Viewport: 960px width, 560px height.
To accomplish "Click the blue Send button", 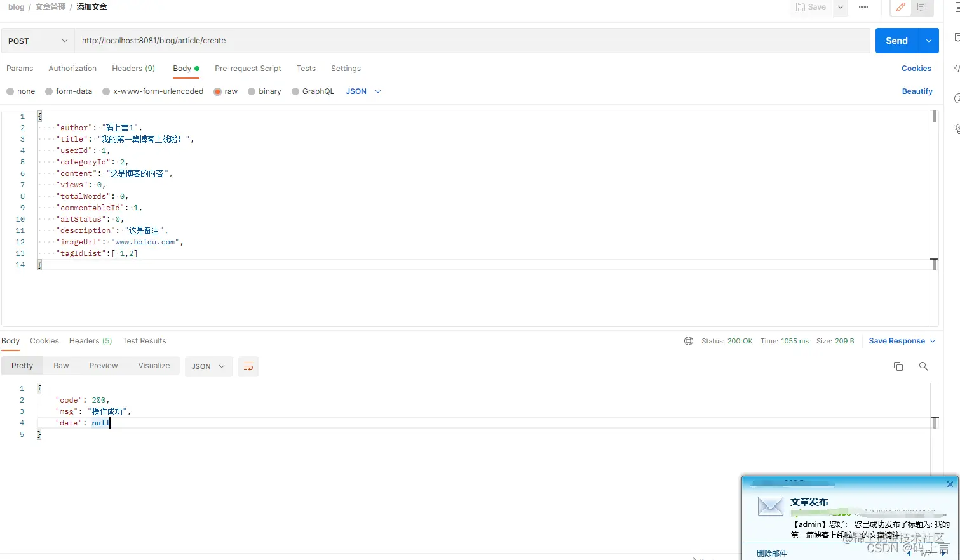I will click(896, 41).
